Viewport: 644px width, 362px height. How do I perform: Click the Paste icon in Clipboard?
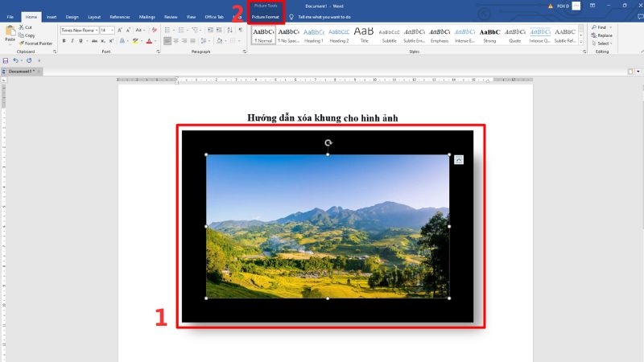click(x=10, y=34)
